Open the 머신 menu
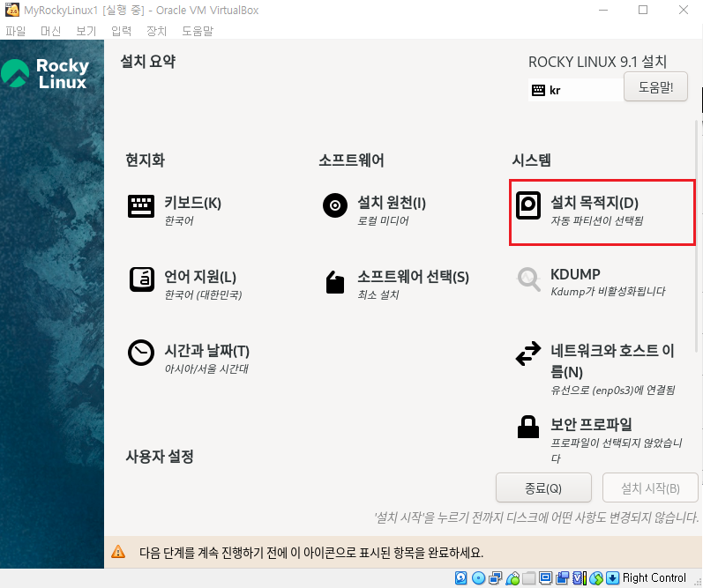The image size is (703, 588). pyautogui.click(x=50, y=31)
